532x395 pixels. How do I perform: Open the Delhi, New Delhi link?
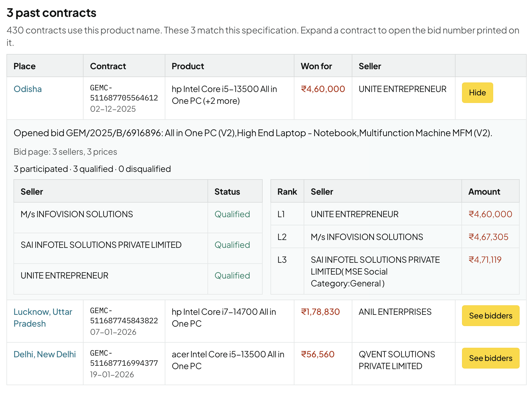click(45, 354)
